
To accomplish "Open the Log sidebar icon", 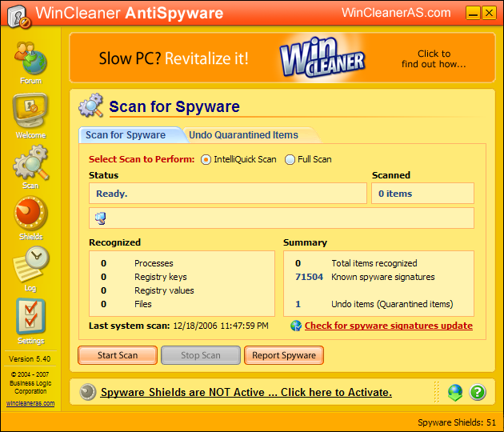I will (30, 266).
